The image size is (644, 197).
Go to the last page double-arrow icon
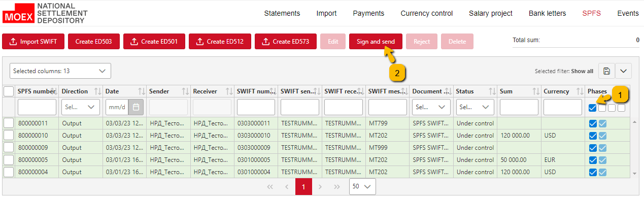[x=336, y=186]
